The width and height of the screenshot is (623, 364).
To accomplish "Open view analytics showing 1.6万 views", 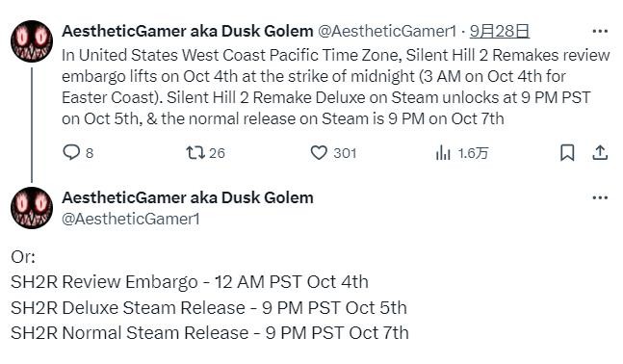I will [443, 152].
